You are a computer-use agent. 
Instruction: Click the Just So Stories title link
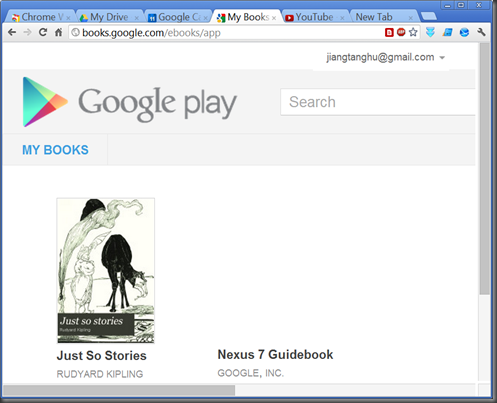pyautogui.click(x=101, y=355)
